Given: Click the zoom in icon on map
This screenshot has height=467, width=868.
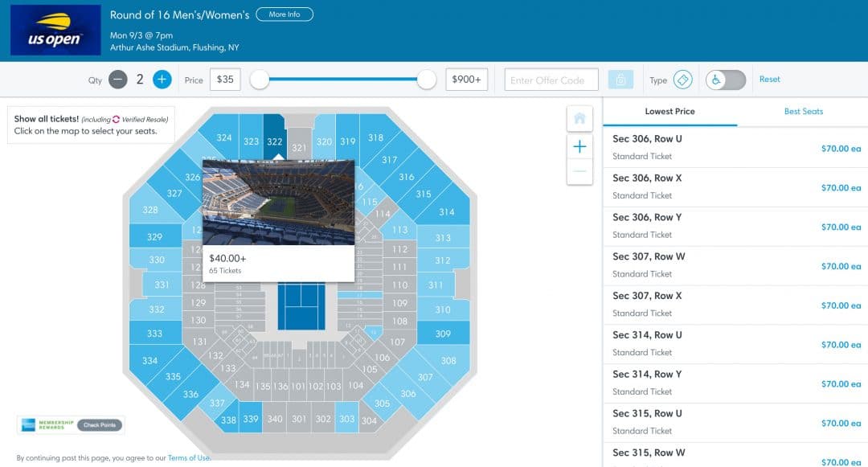Looking at the screenshot, I should pos(579,146).
